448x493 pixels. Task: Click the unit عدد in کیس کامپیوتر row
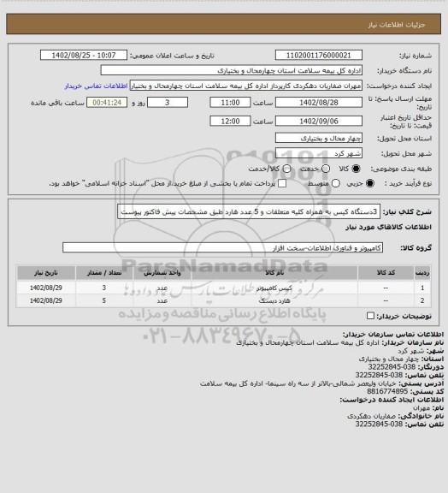pos(162,288)
